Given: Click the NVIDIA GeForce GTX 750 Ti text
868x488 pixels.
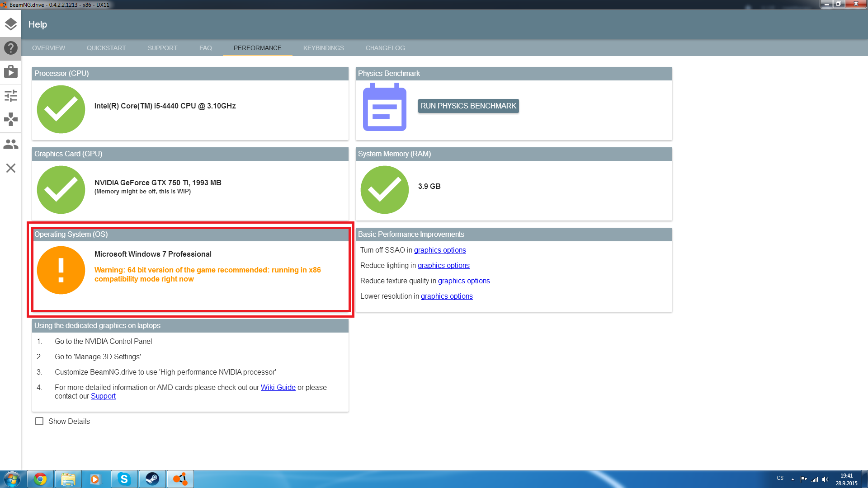Looking at the screenshot, I should coord(158,183).
